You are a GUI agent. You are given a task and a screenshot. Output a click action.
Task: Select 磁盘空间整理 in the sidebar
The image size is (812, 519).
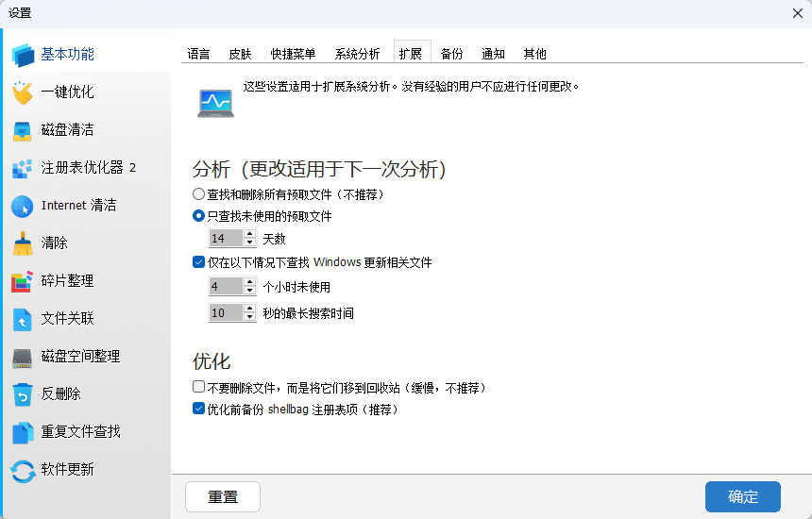pyautogui.click(x=81, y=356)
